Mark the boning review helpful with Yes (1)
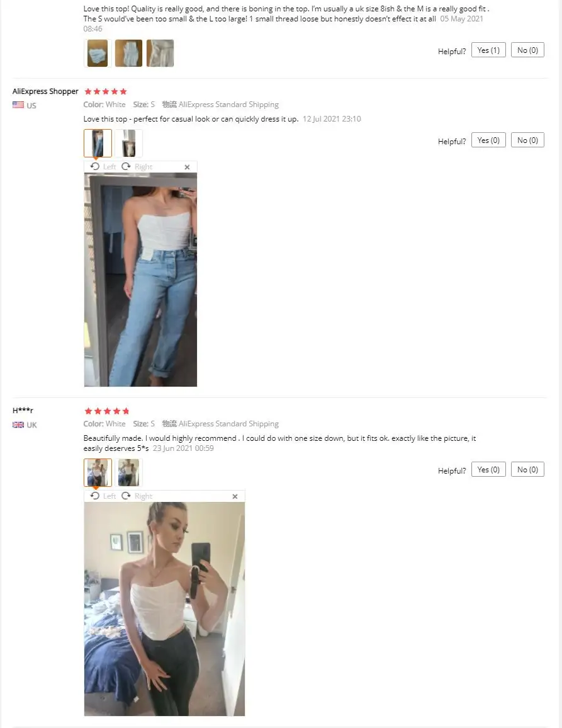Viewport: 562px width, 728px height. [x=488, y=50]
